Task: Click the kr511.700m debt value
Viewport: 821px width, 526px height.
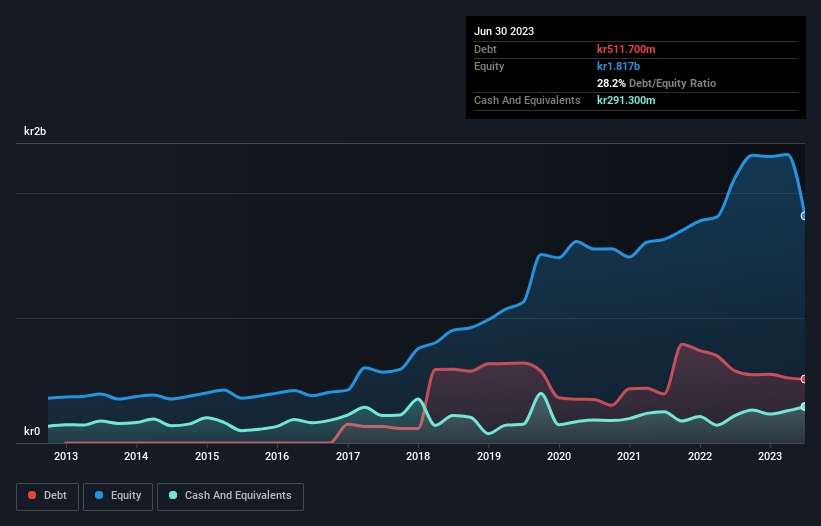Action: coord(626,49)
